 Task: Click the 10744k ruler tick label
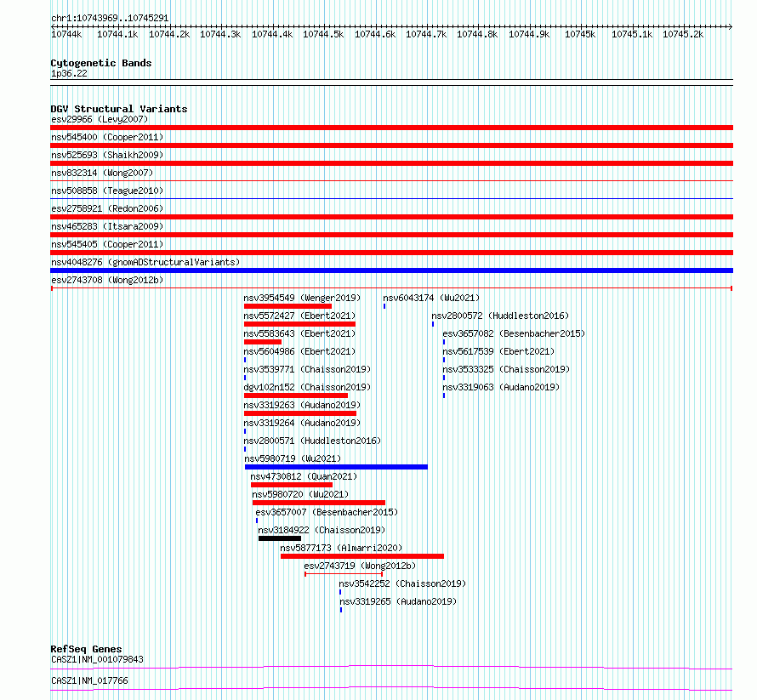(x=66, y=34)
